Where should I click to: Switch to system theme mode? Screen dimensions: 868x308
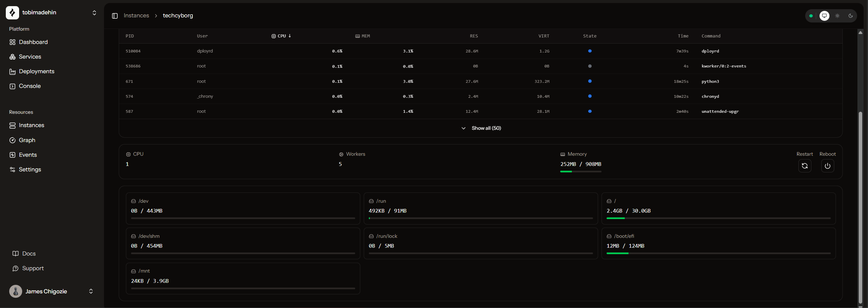(824, 16)
